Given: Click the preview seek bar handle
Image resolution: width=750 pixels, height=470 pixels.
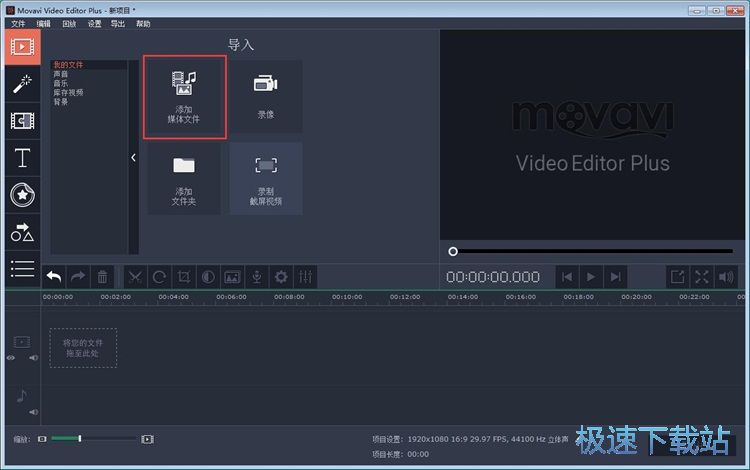Looking at the screenshot, I should tap(453, 251).
